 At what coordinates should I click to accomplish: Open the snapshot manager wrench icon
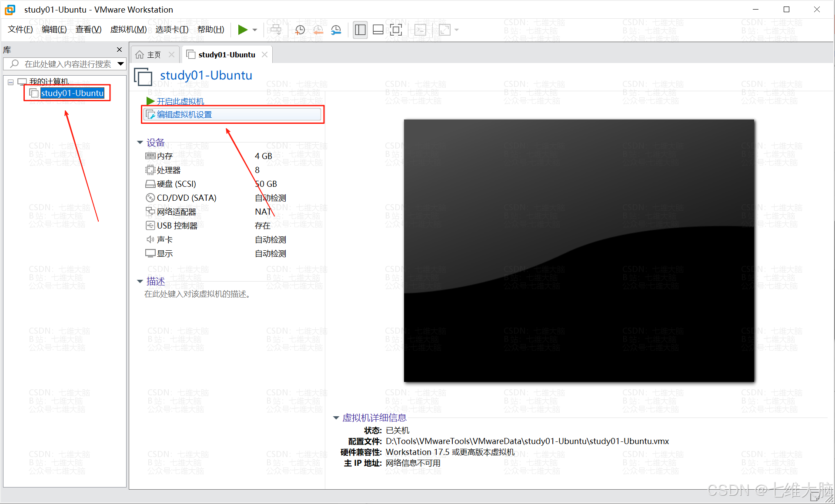(336, 30)
